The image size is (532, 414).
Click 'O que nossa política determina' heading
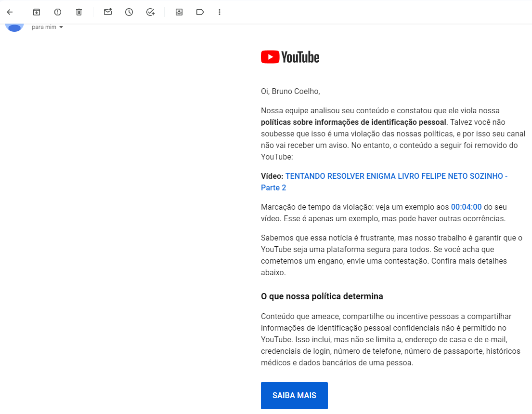pos(322,296)
